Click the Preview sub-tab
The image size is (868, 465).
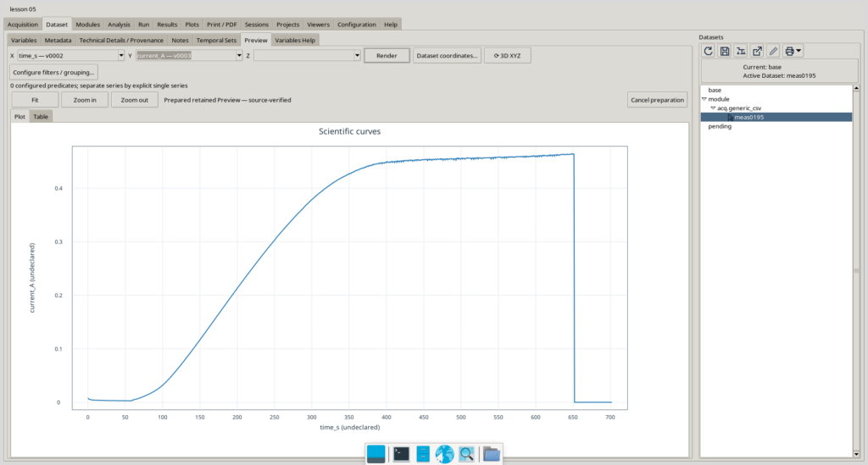pos(256,41)
